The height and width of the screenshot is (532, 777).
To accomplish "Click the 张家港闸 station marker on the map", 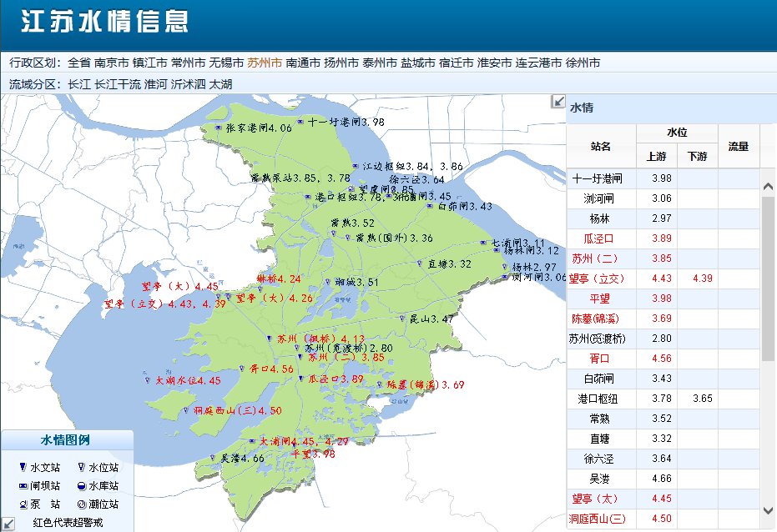I will click(x=218, y=128).
